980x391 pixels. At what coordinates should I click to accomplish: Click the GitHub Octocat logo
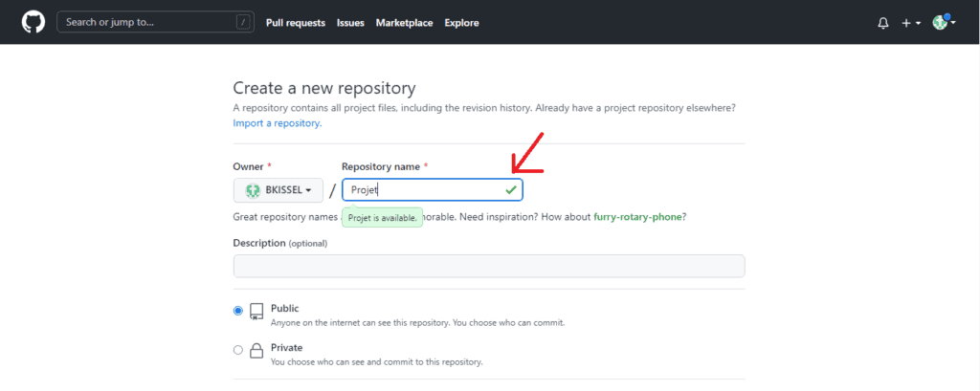pyautogui.click(x=33, y=22)
